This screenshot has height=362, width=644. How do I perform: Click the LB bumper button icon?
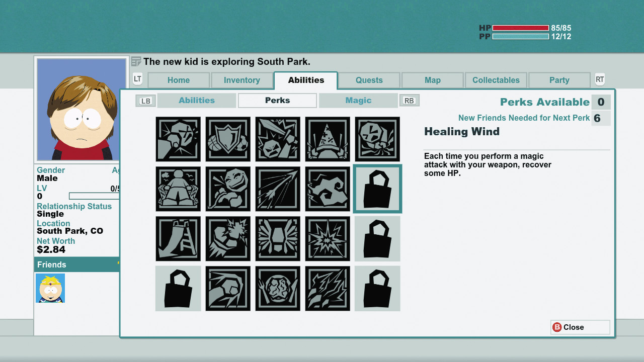[145, 101]
